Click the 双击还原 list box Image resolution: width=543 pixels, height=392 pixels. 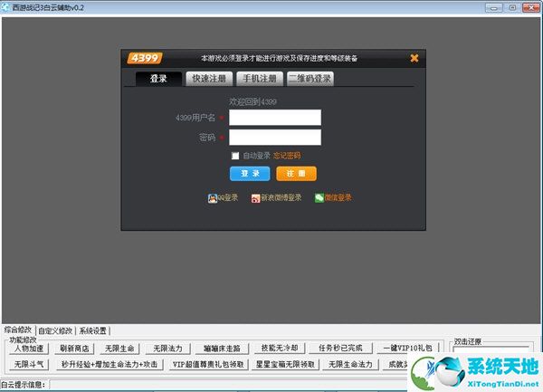[x=491, y=349]
